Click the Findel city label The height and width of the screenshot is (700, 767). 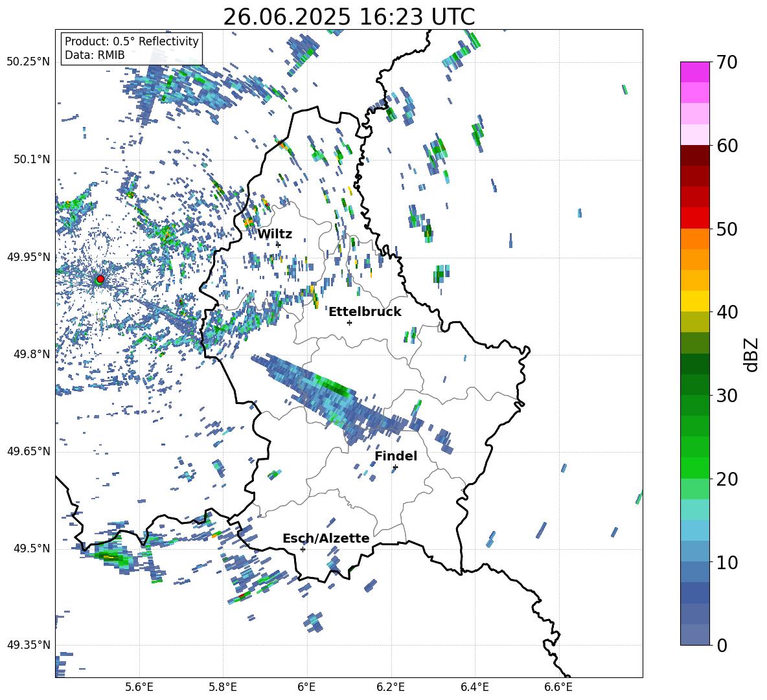(x=396, y=456)
